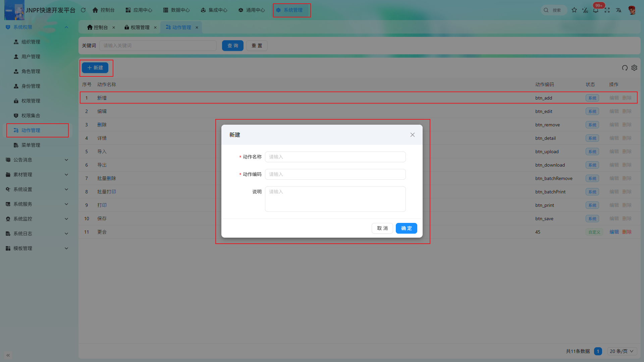The height and width of the screenshot is (362, 644).
Task: Expand the 系统设置 menu group
Action: [38, 189]
